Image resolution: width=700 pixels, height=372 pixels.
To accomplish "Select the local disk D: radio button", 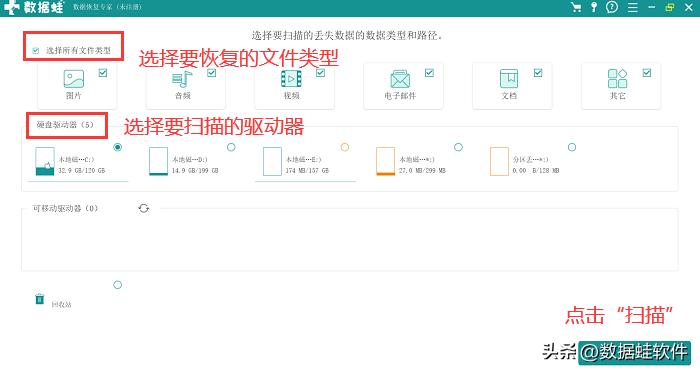I will (x=231, y=147).
